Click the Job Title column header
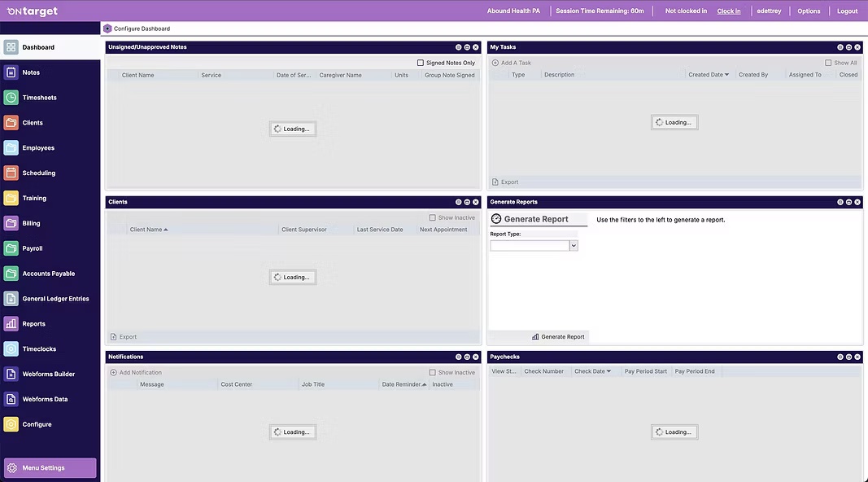868x482 pixels. point(312,384)
